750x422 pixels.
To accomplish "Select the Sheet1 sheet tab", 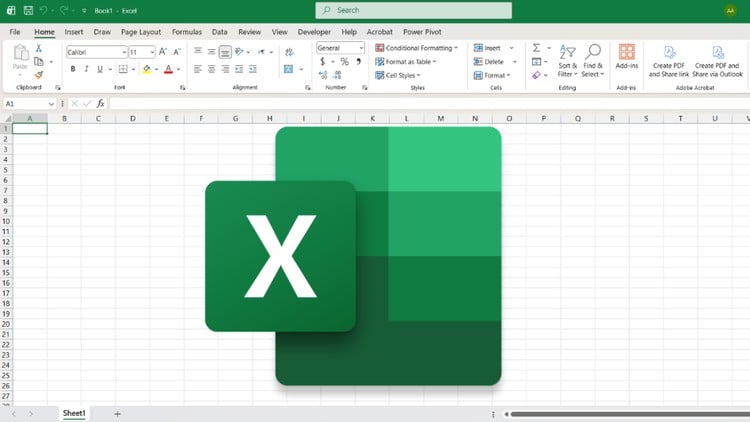I will coord(74,413).
